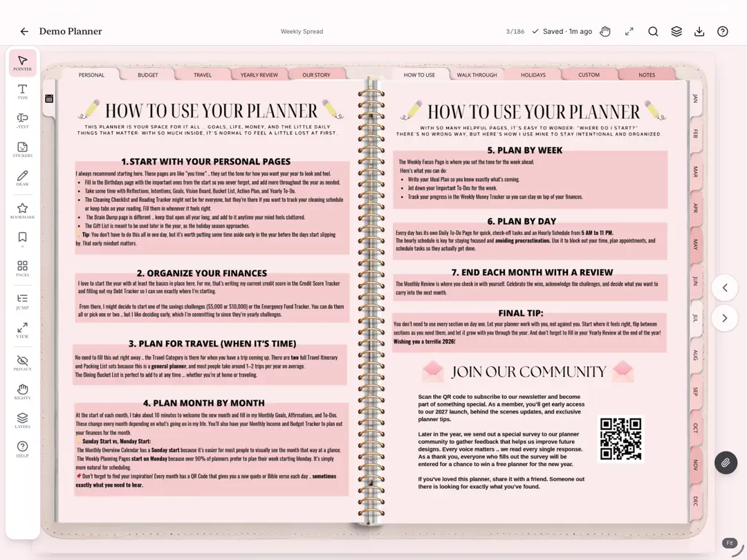
Task: Open the Pages grid view
Action: coord(22,268)
